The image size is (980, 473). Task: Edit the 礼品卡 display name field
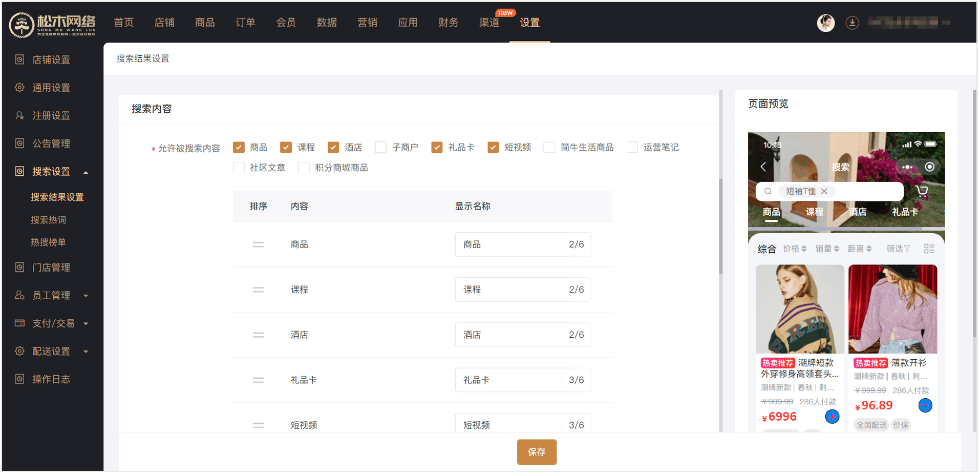512,380
